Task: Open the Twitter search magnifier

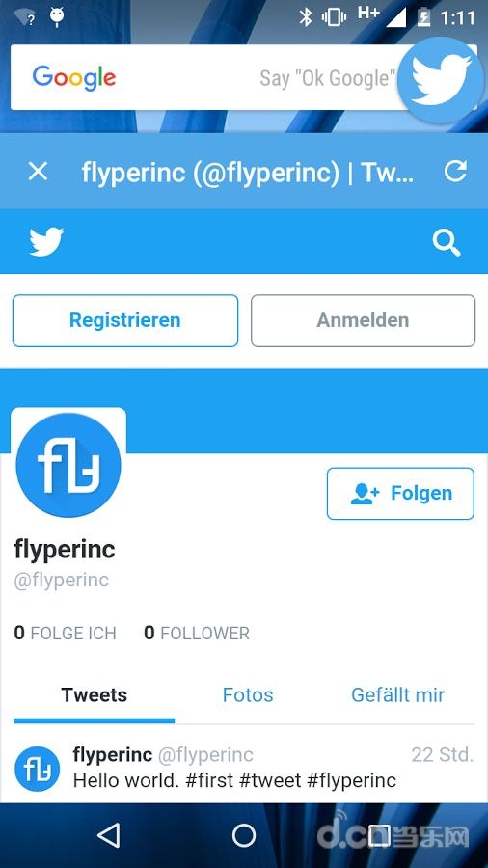Action: pos(446,243)
